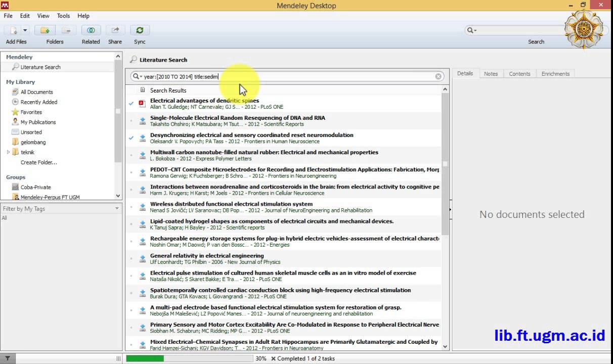Screen dimensions: 613x364
Task: Collapse the details panel splitter arrow
Action: [x=450, y=209]
